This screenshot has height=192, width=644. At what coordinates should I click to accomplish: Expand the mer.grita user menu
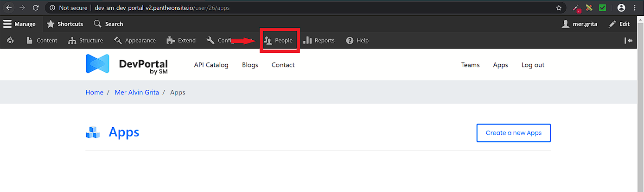click(580, 24)
